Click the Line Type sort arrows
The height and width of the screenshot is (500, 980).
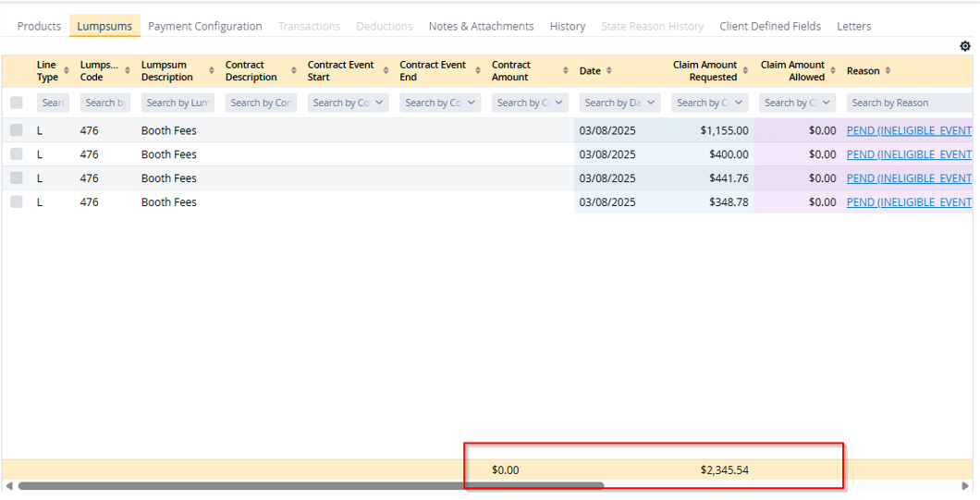(67, 71)
